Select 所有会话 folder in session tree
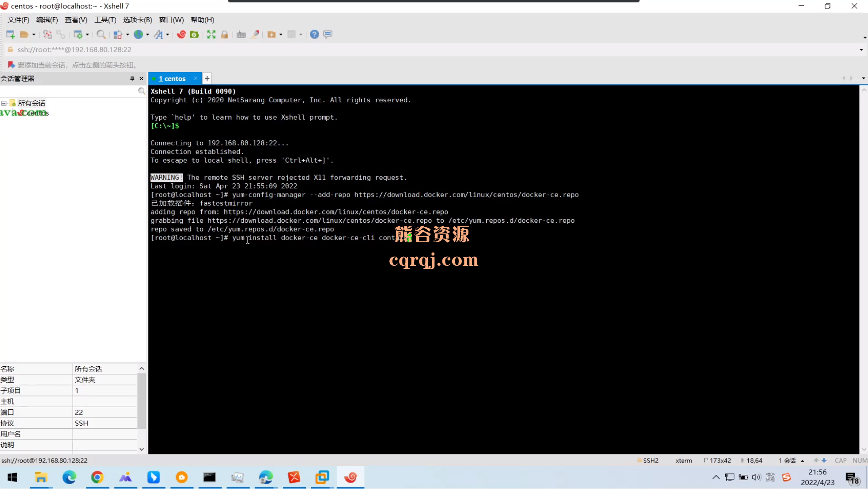The image size is (868, 489). click(x=31, y=103)
